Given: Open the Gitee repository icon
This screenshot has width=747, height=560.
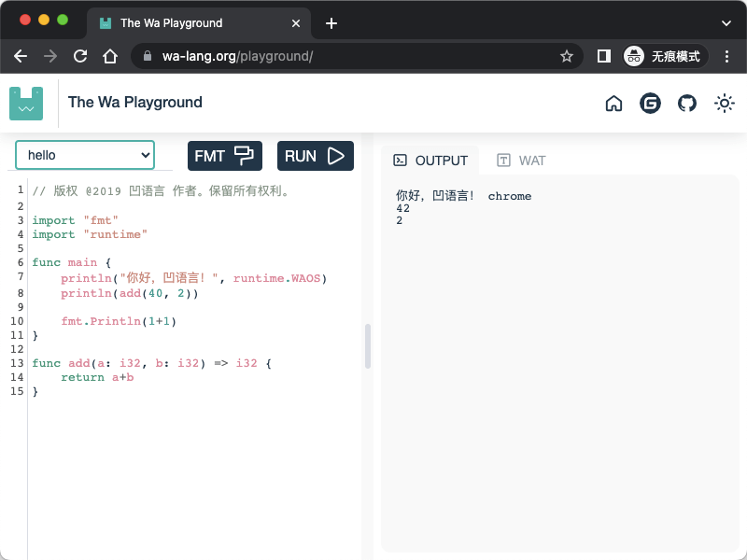Looking at the screenshot, I should (x=650, y=104).
